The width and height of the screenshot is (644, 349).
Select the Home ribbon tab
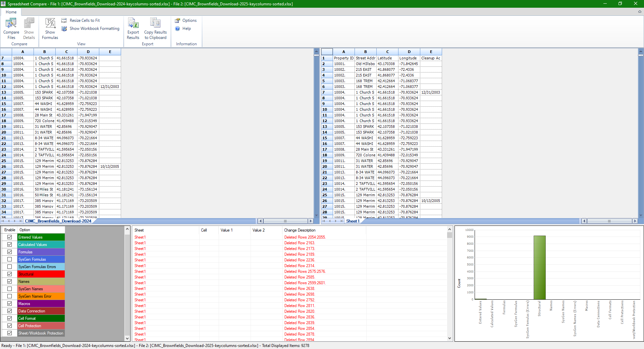pyautogui.click(x=11, y=12)
